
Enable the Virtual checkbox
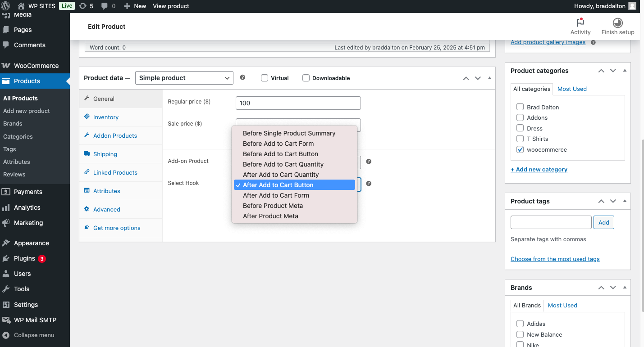265,78
